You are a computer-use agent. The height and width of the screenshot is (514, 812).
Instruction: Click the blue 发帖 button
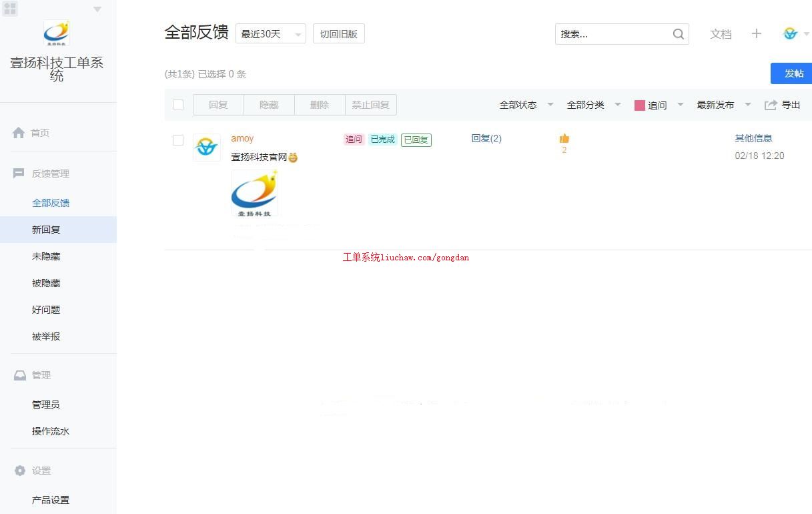coord(793,73)
